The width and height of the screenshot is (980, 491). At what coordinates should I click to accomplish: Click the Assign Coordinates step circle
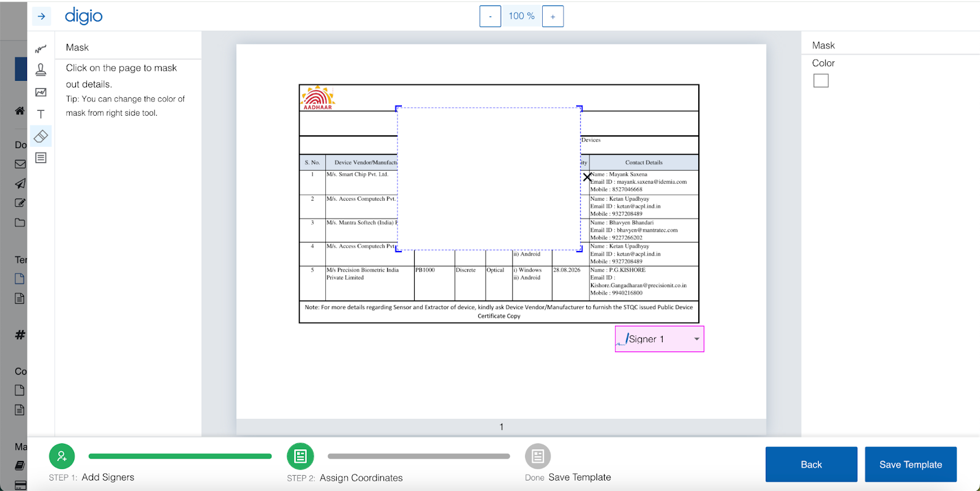coord(300,456)
